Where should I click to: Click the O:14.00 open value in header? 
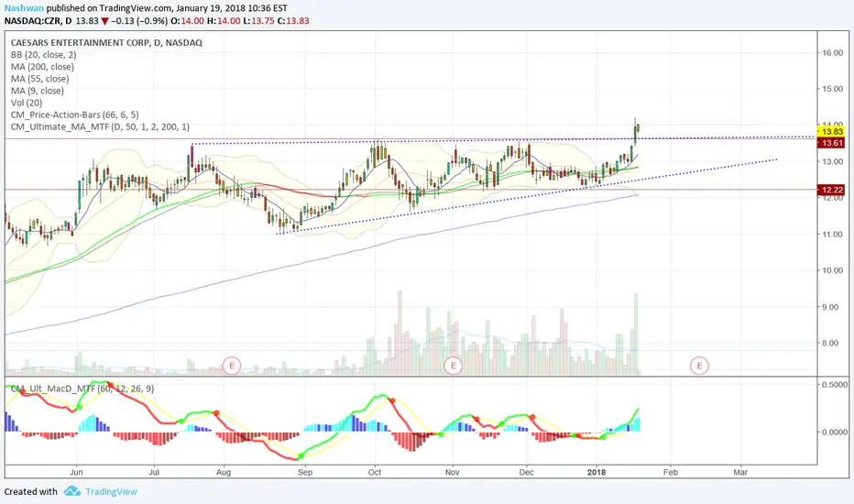[187, 21]
